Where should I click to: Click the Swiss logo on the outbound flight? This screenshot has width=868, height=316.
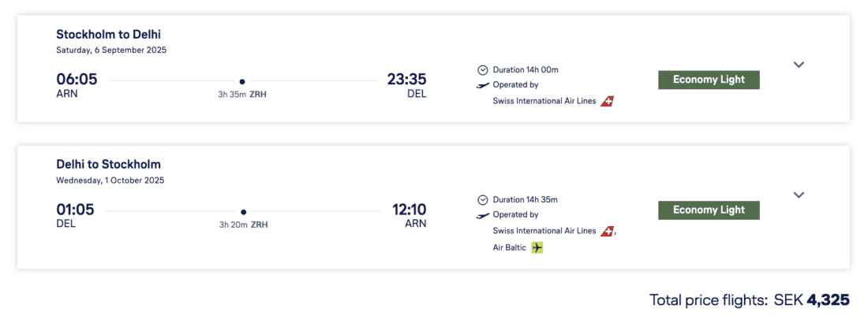click(x=607, y=101)
